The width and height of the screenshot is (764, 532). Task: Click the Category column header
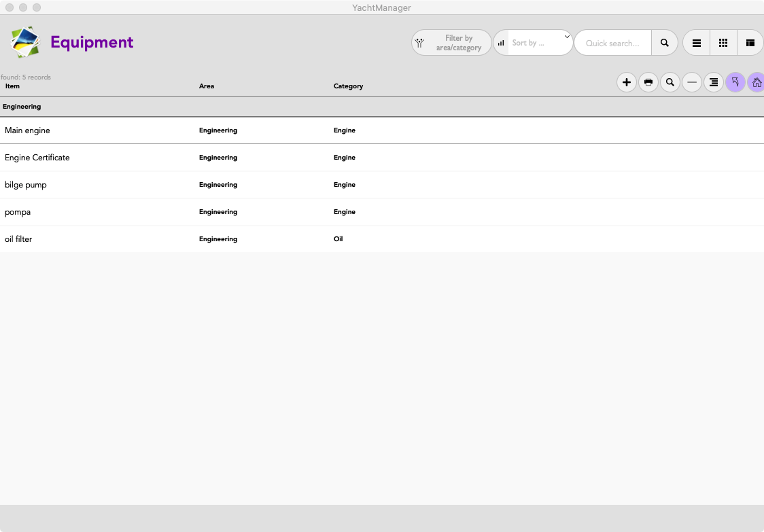point(348,86)
